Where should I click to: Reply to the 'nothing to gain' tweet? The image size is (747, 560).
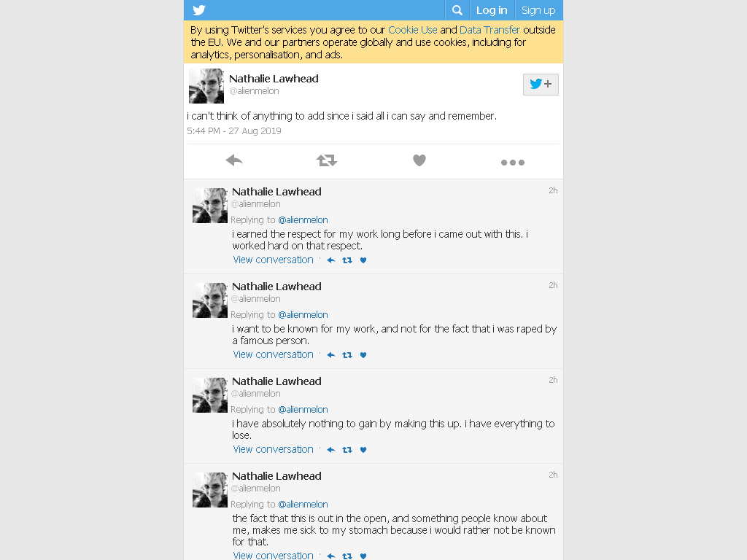(331, 449)
